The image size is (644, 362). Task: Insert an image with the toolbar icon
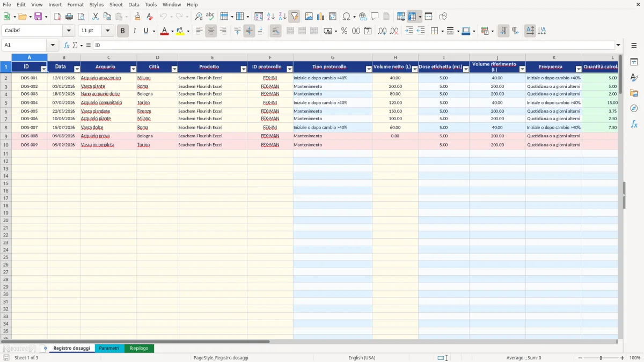(x=309, y=17)
